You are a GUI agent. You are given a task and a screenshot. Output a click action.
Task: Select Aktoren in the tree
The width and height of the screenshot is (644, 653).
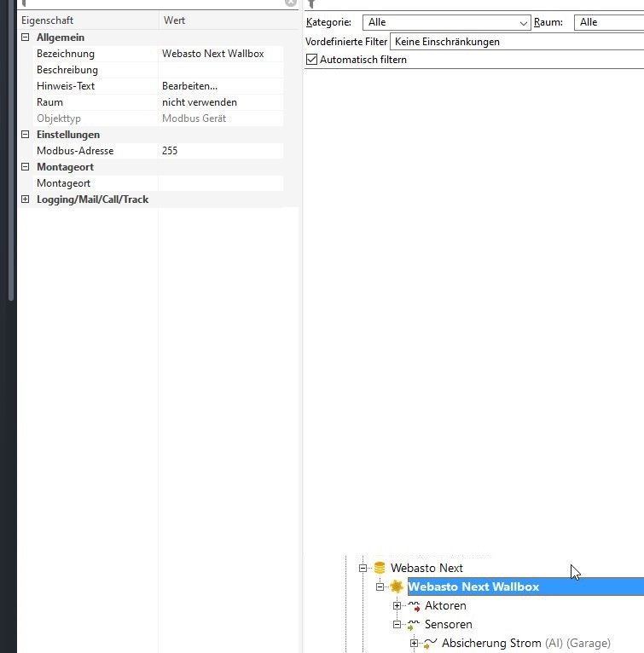pyautogui.click(x=445, y=605)
